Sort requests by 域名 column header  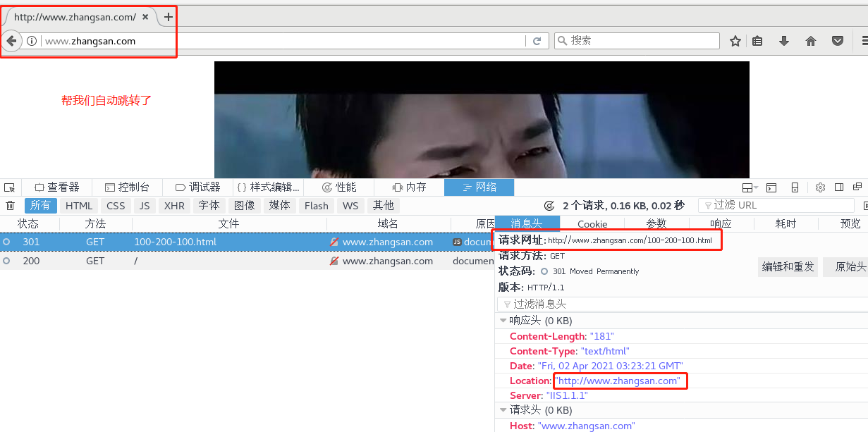[x=388, y=223]
